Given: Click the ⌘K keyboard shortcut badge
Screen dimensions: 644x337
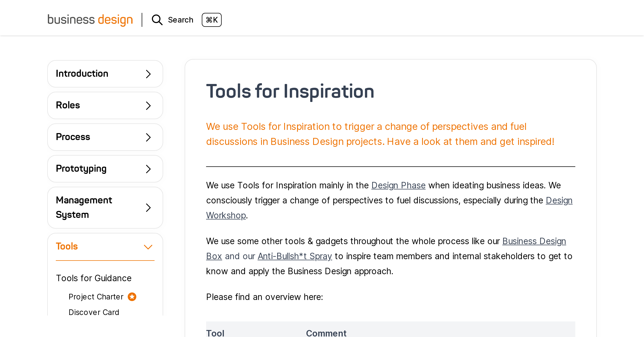Looking at the screenshot, I should click(x=212, y=20).
